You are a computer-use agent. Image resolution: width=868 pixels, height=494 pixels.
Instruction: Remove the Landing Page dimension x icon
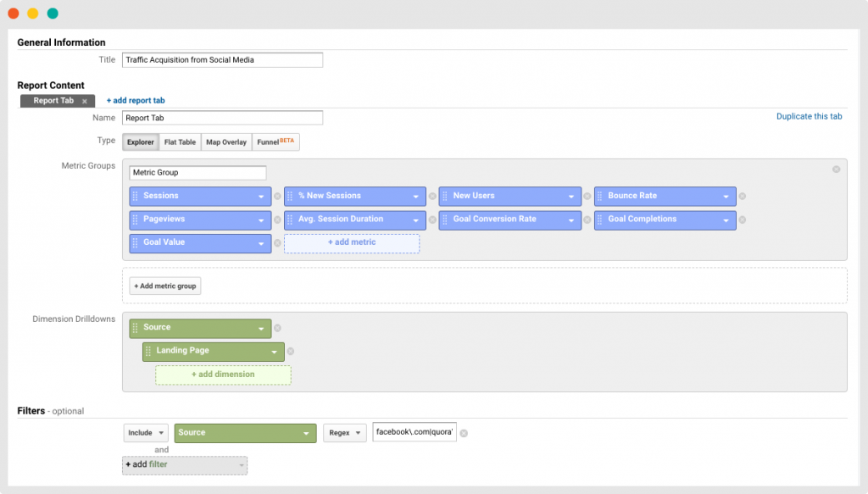click(291, 352)
